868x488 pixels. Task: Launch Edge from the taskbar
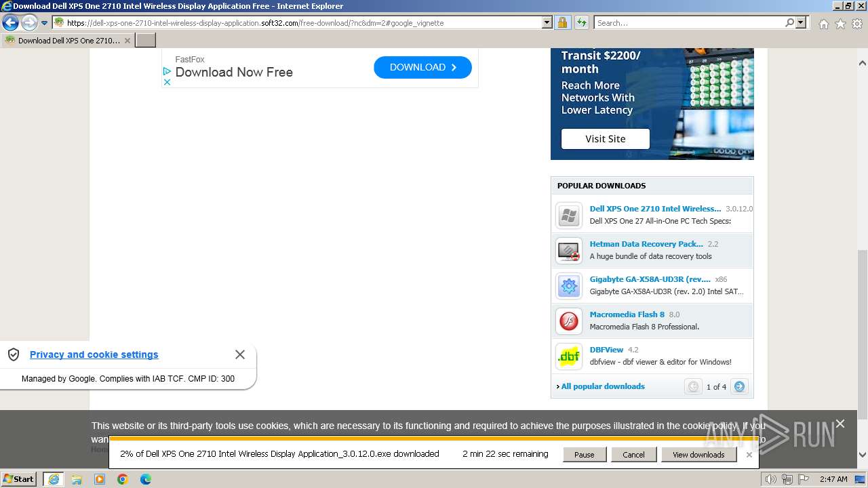point(146,479)
